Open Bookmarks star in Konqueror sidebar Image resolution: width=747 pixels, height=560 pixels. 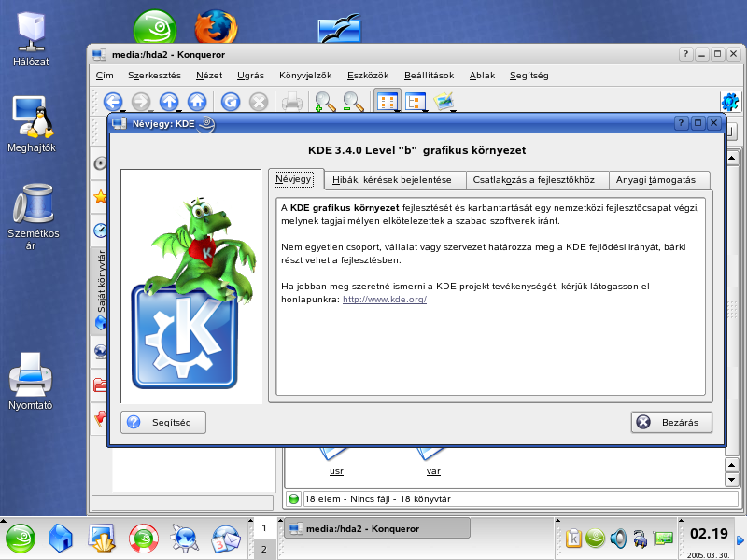coord(100,196)
